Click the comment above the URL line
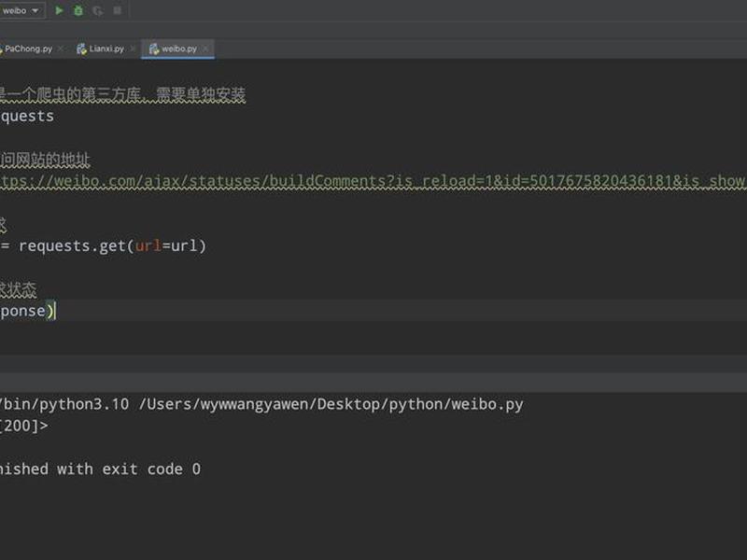 point(45,160)
